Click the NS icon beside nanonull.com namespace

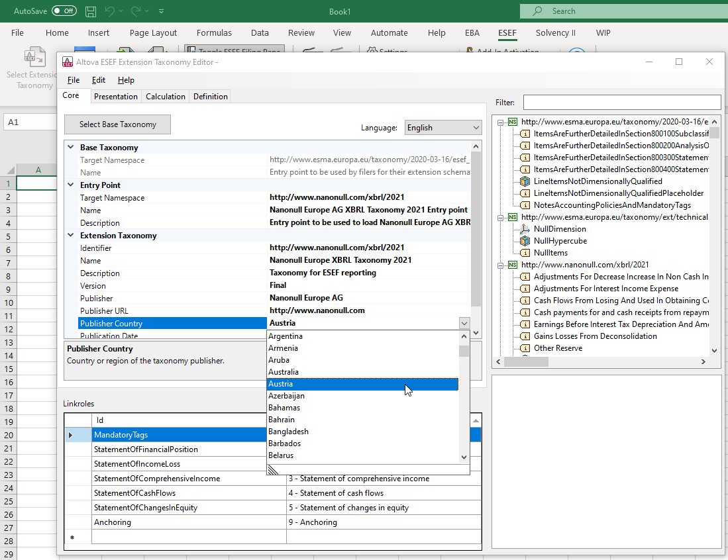click(513, 265)
